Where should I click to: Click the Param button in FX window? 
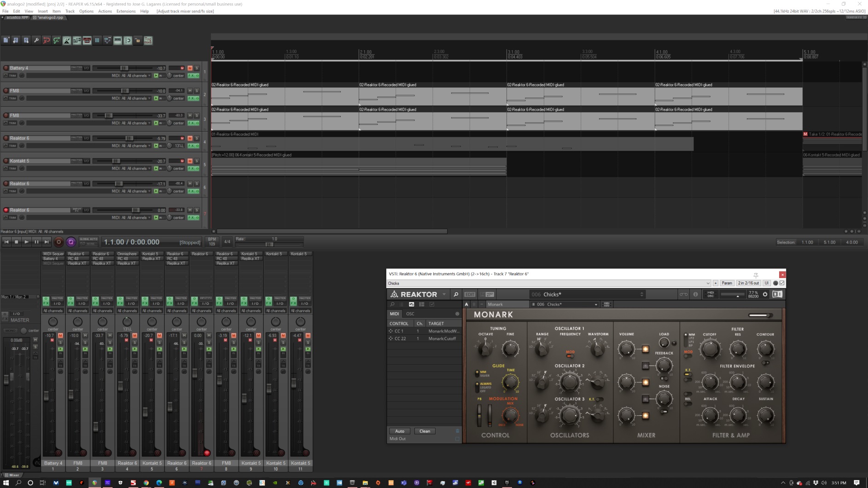[x=727, y=283]
